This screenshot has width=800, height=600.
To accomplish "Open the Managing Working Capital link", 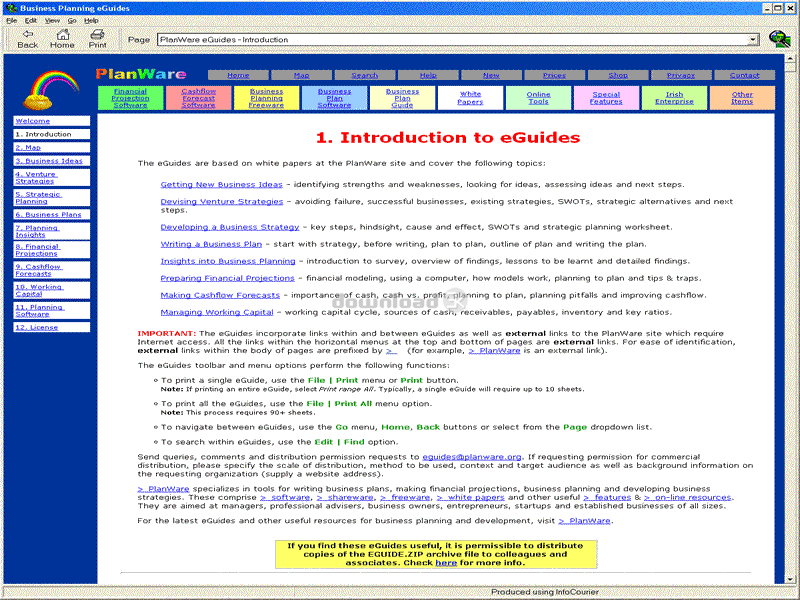I will coord(216,312).
